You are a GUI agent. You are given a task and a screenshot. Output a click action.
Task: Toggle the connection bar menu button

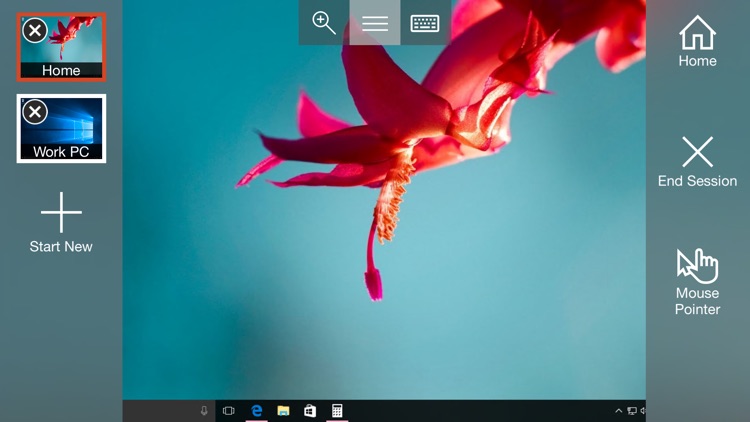(375, 22)
